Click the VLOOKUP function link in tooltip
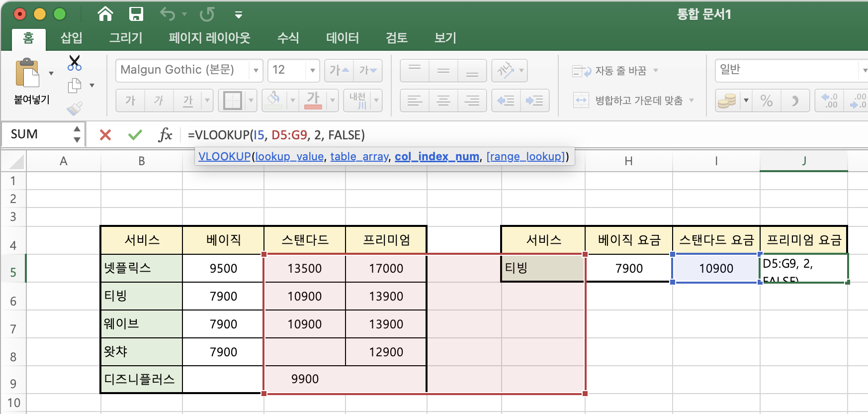The width and height of the screenshot is (868, 414). coord(225,157)
